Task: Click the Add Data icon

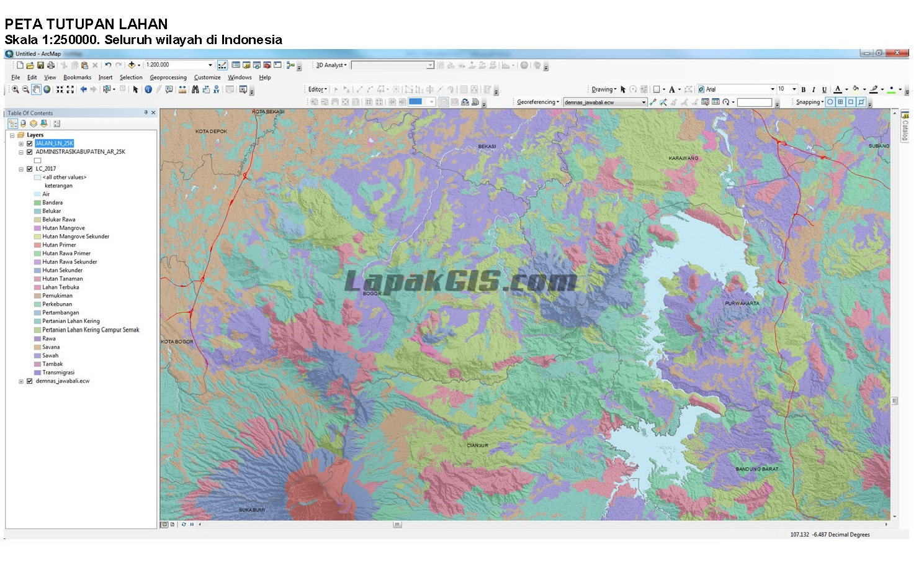Action: (x=132, y=65)
